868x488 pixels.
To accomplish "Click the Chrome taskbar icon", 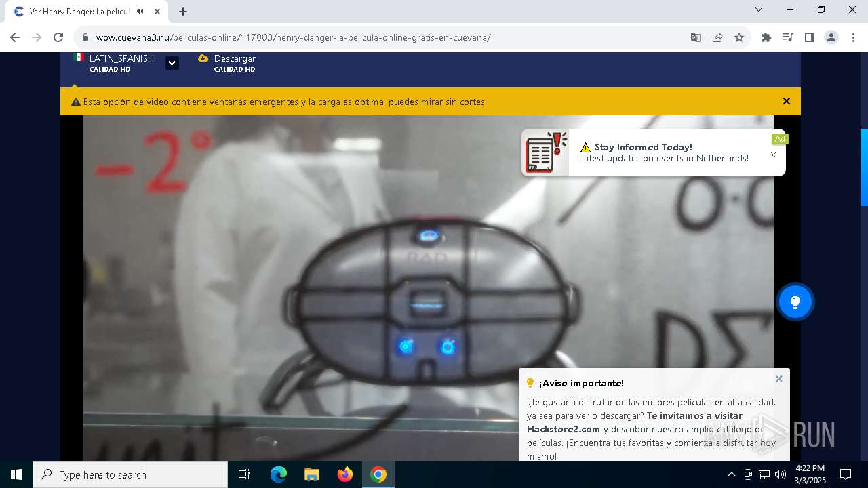I will tap(378, 474).
